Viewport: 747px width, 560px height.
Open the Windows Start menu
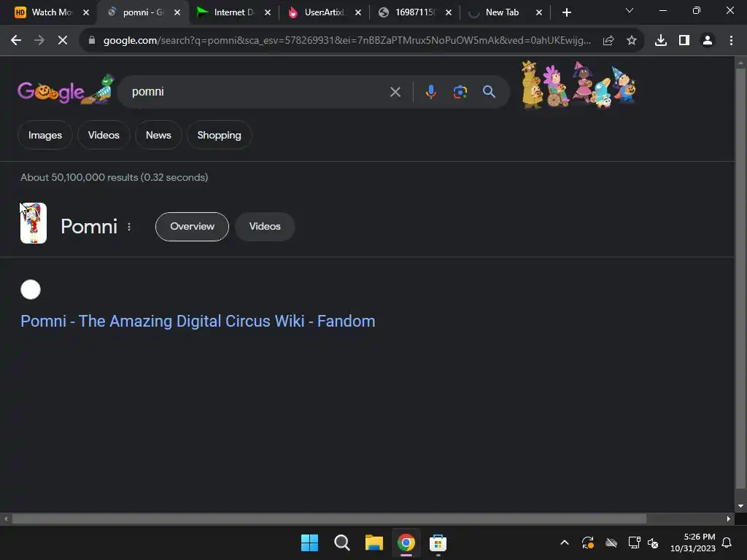309,542
